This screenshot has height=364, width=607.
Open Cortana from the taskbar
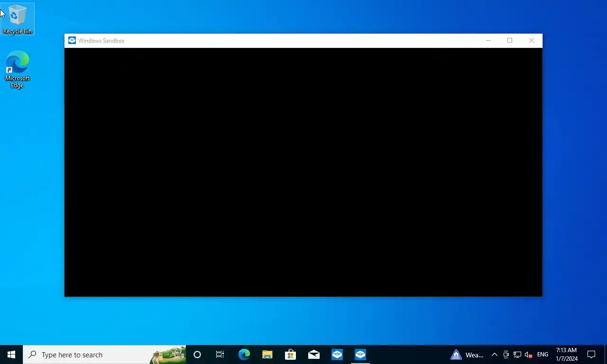click(197, 355)
